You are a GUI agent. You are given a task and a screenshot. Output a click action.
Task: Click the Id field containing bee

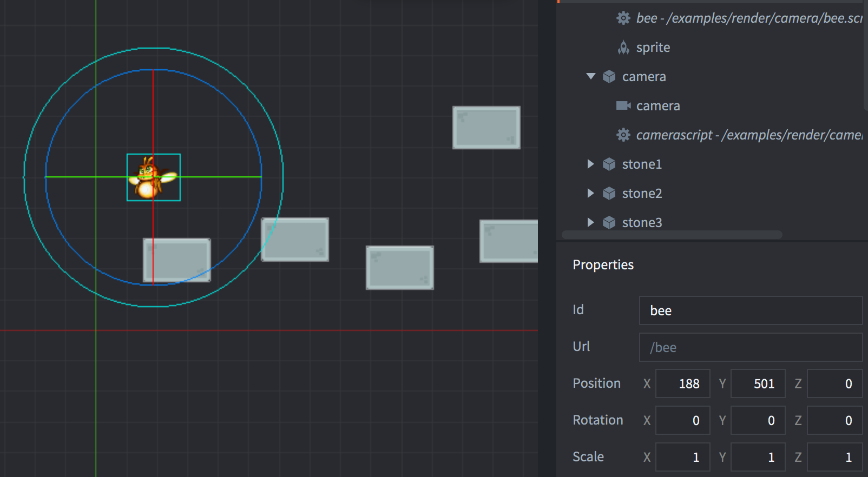[751, 310]
